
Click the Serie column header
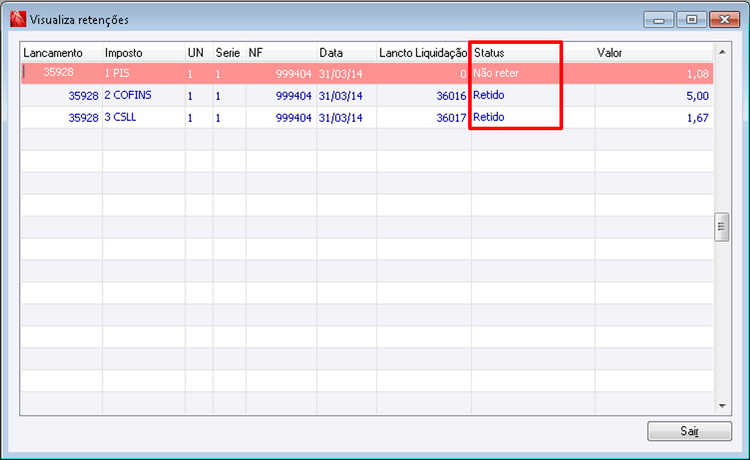pos(230,53)
